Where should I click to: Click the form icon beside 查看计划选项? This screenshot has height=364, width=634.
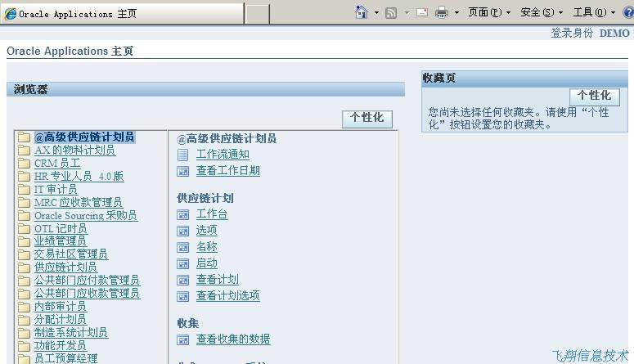pyautogui.click(x=182, y=296)
